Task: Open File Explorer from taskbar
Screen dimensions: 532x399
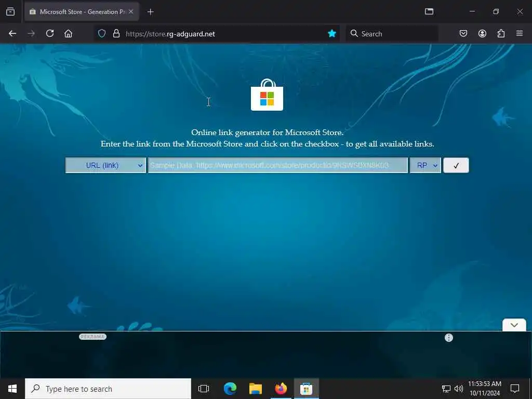Action: tap(256, 389)
